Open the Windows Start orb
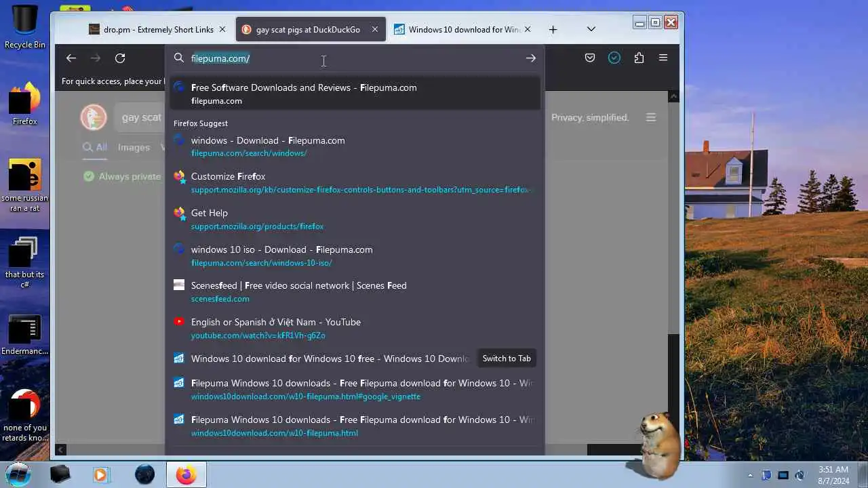 (x=18, y=474)
